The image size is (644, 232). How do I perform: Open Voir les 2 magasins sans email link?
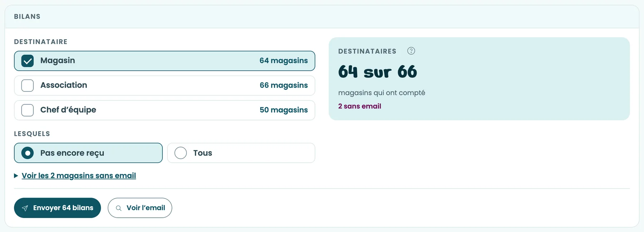coord(79,176)
